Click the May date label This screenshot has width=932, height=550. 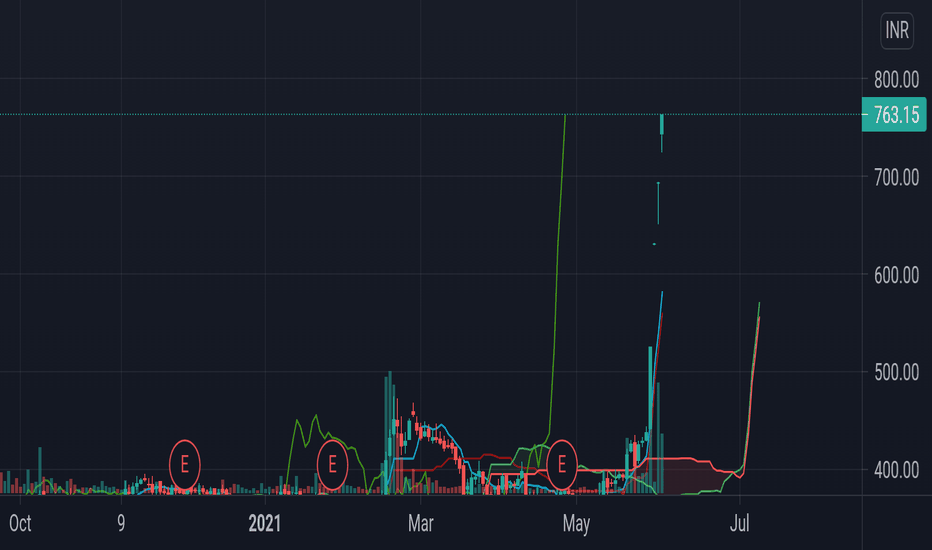576,523
